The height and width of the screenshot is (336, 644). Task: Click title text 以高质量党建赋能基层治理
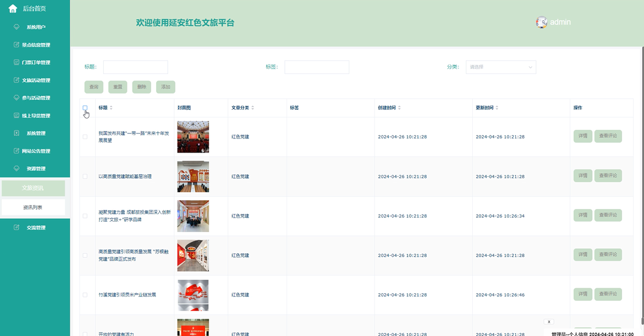click(125, 177)
